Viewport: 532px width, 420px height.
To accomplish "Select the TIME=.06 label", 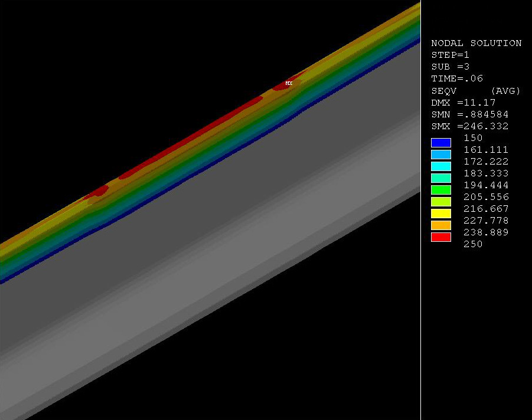I will click(457, 78).
